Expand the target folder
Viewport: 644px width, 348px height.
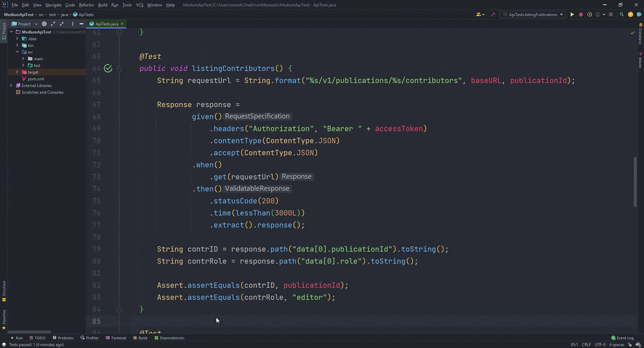click(17, 72)
